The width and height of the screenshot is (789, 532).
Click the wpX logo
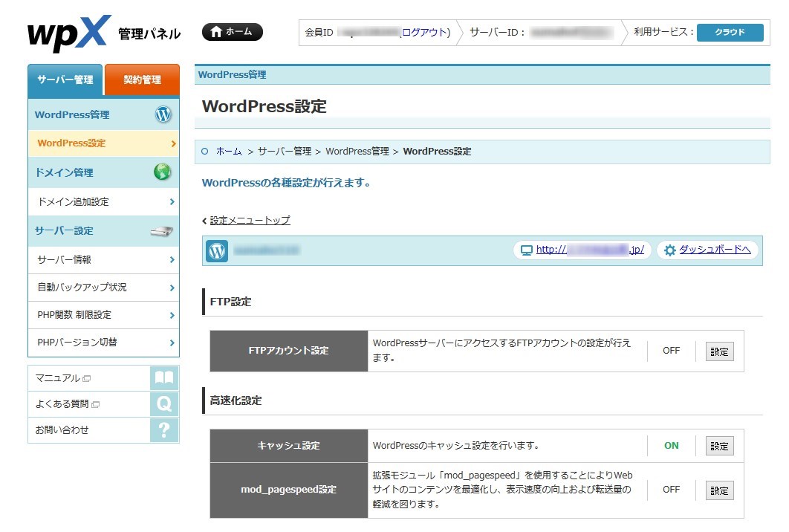point(69,33)
